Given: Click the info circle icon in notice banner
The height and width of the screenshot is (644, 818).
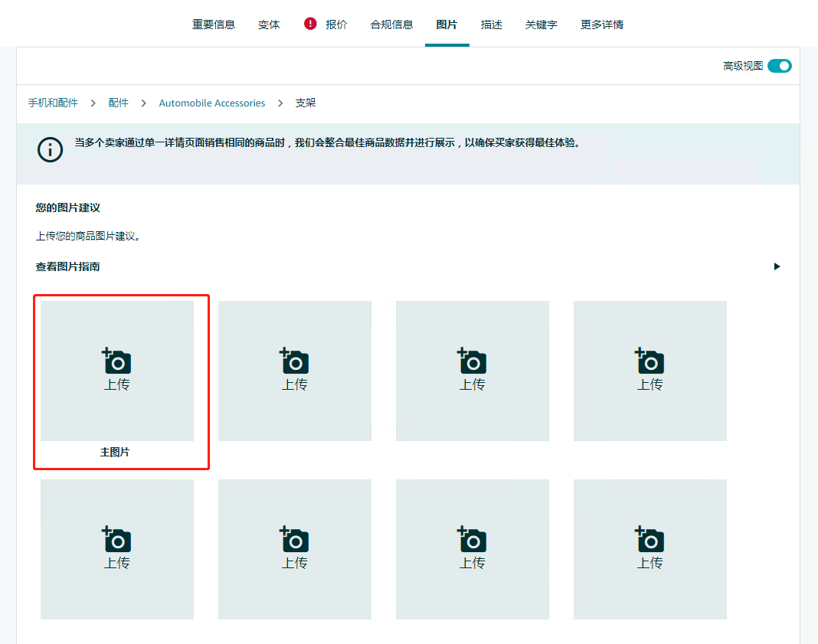Looking at the screenshot, I should (51, 149).
